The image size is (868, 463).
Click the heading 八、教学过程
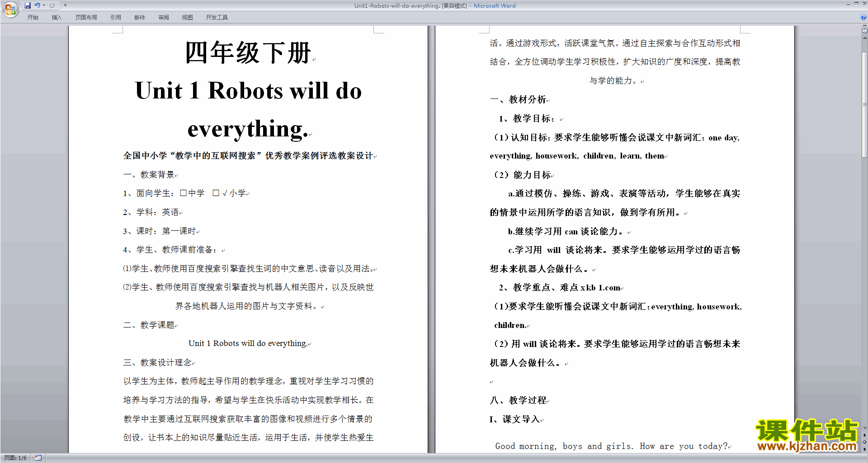[x=518, y=400]
